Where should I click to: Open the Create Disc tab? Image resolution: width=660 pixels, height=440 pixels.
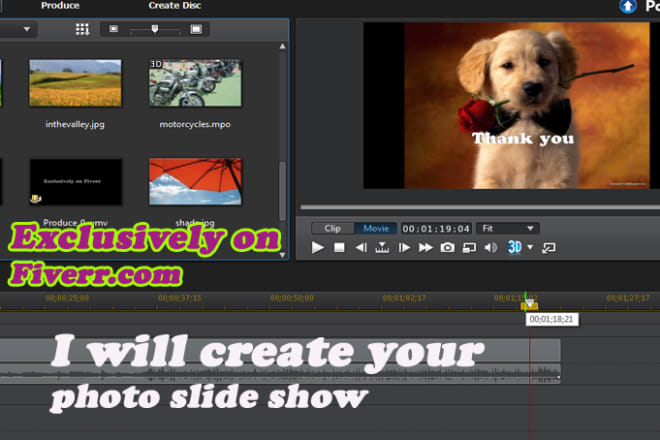(x=175, y=5)
